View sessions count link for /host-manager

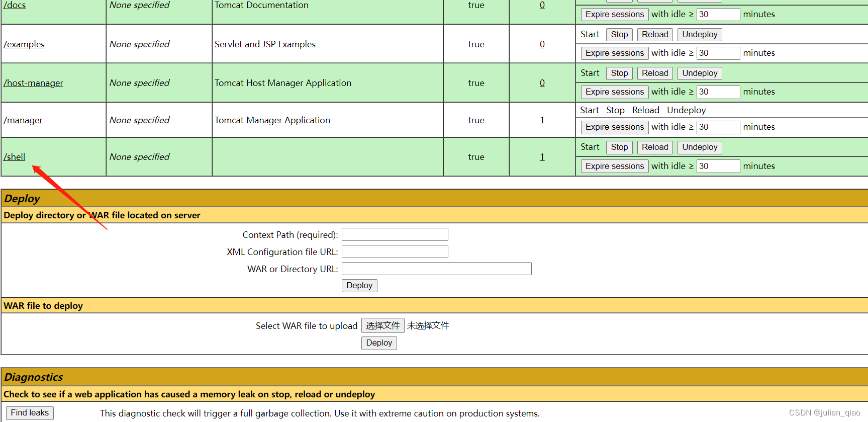542,83
